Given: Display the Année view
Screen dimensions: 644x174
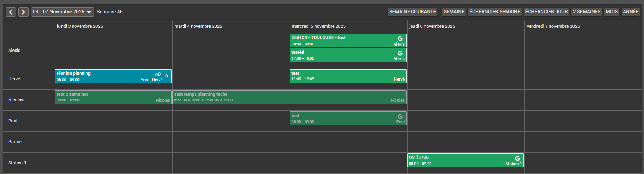Looking at the screenshot, I should [630, 12].
